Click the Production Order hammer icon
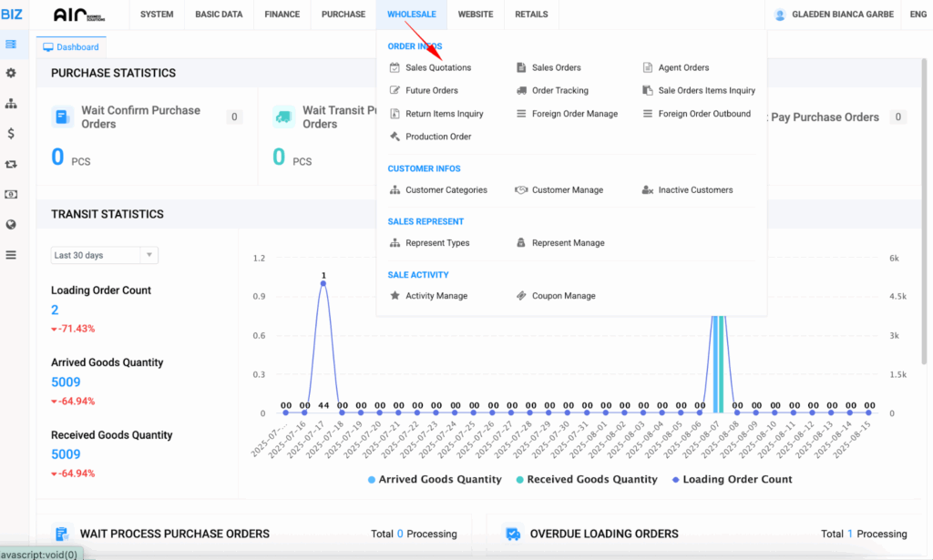The height and width of the screenshot is (560, 933). [395, 137]
